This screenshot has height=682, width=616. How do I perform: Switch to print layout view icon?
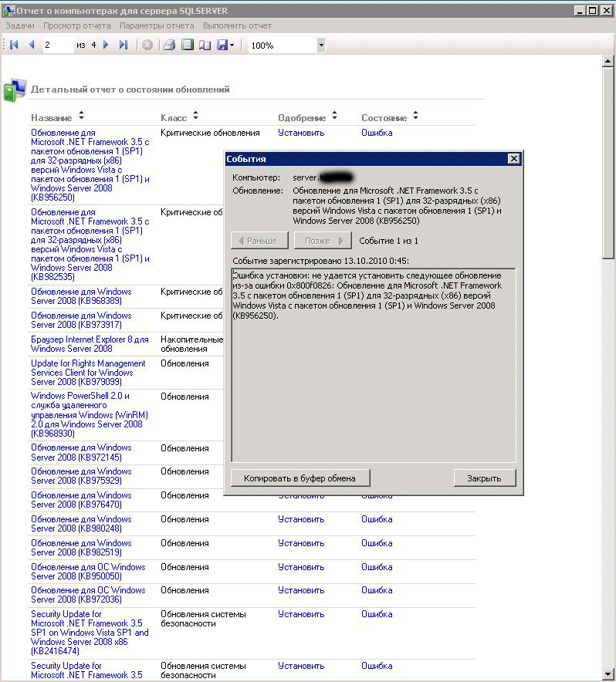click(188, 45)
